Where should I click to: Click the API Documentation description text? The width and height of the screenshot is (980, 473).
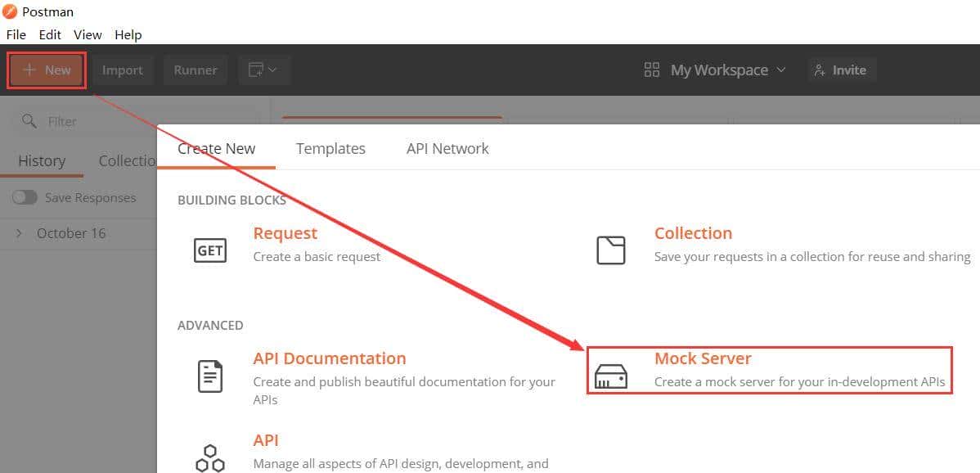[x=404, y=390]
